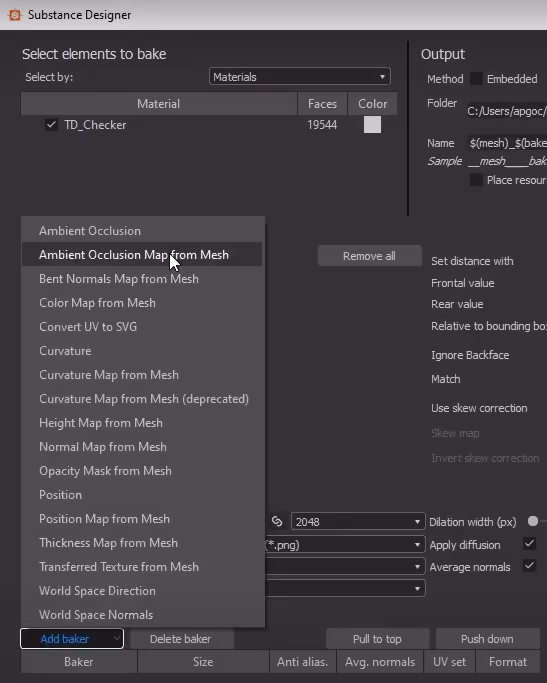Enable the Embedded method checkbox

pyautogui.click(x=476, y=79)
